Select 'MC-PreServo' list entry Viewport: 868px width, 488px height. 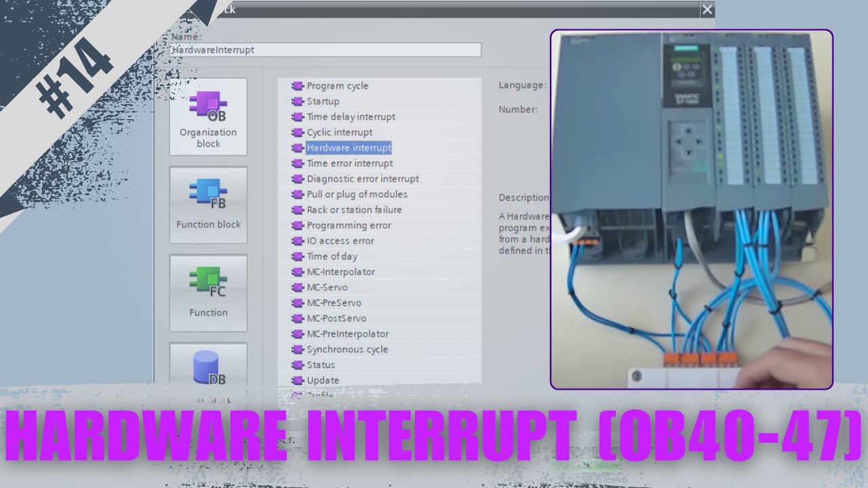(334, 303)
